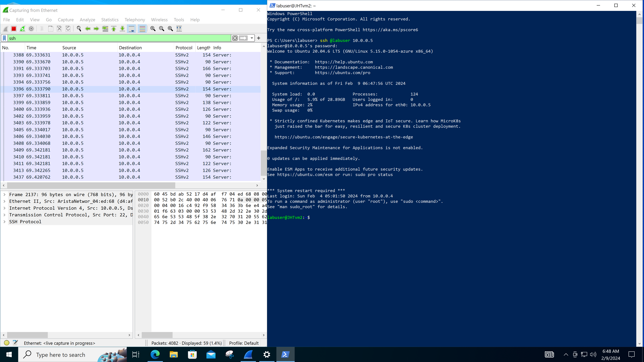Stop the running packet capture
The image size is (644, 362).
(14, 29)
